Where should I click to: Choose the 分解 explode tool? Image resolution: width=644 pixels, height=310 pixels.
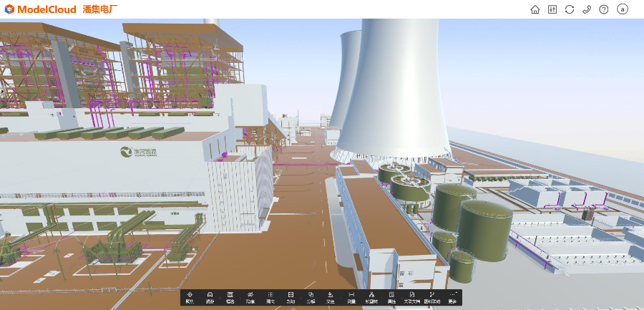click(311, 297)
